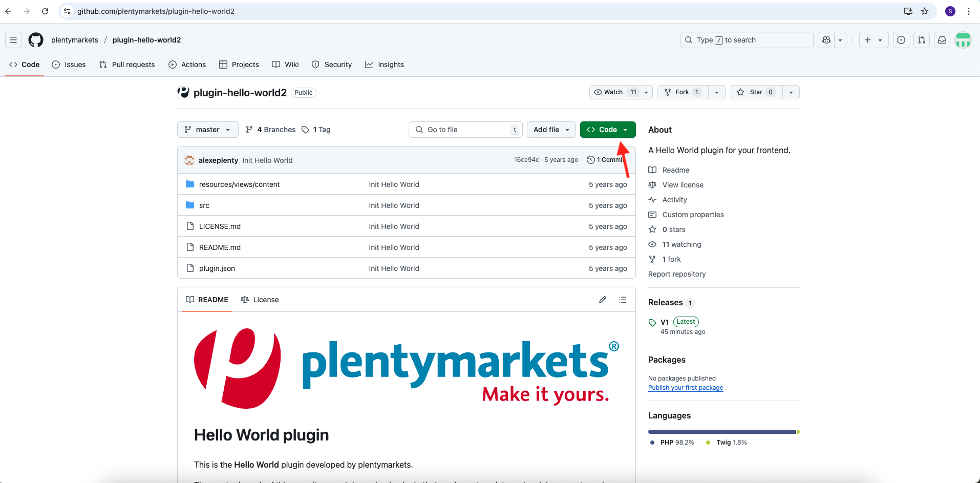Select the README tab in file panel
Screen dimensions: 980x483
[x=207, y=300]
